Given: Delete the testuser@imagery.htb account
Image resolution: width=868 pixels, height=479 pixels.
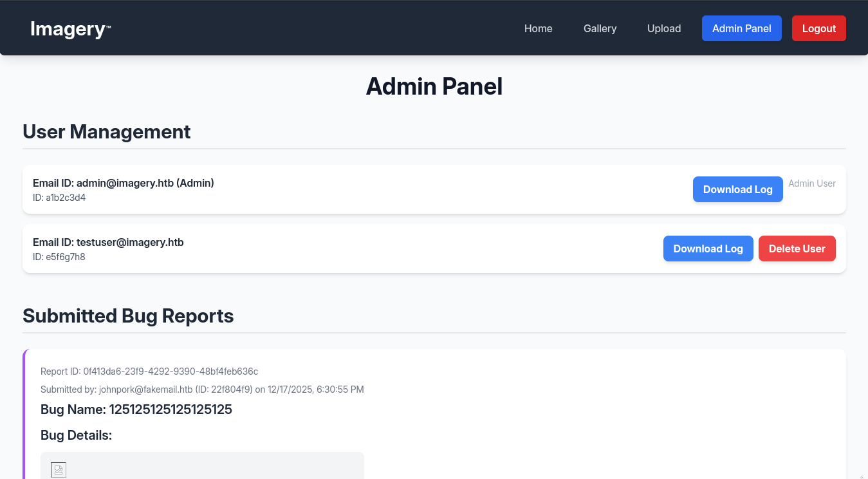Looking at the screenshot, I should coord(797,249).
